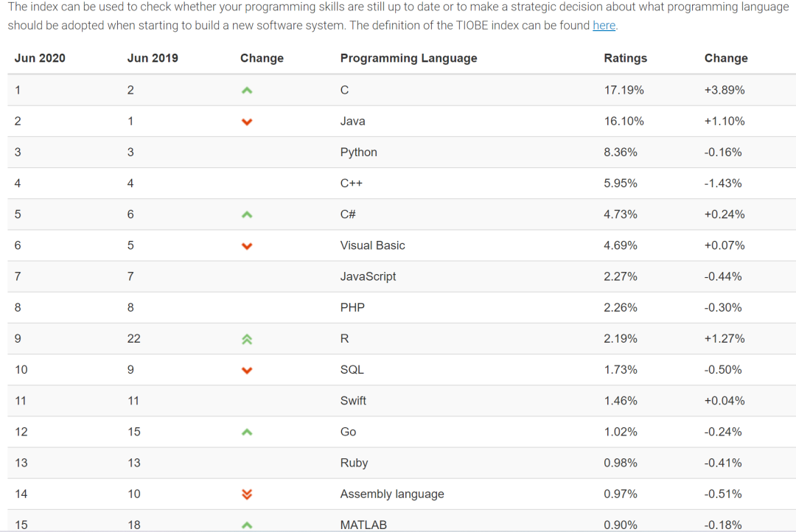Click the green up arrow for C#
This screenshot has width=796, height=532.
(247, 214)
